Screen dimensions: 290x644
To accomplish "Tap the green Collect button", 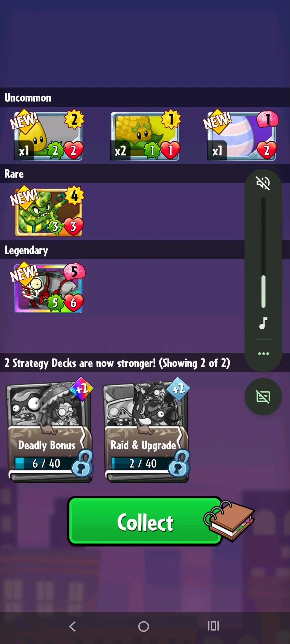I will click(x=145, y=521).
